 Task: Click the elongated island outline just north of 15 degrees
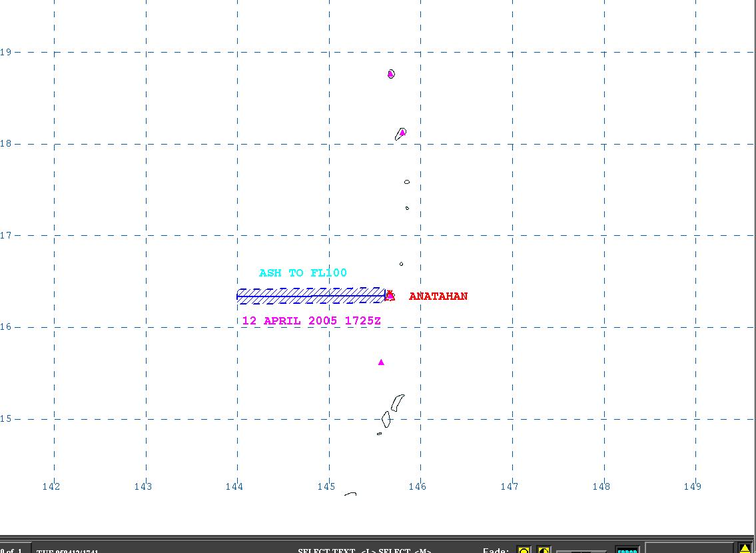tap(398, 402)
